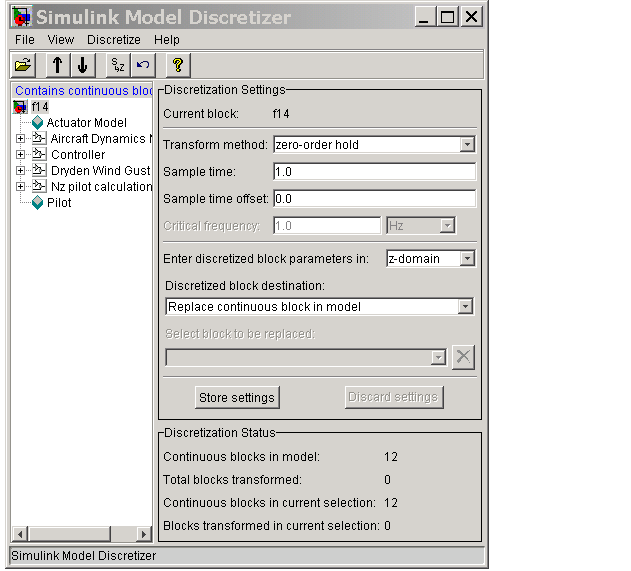
Task: Select the f14 root tree item
Action: pos(40,107)
